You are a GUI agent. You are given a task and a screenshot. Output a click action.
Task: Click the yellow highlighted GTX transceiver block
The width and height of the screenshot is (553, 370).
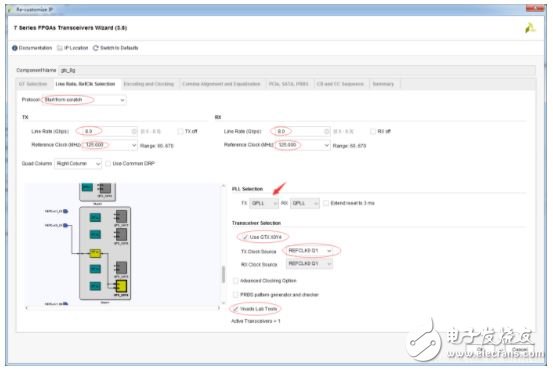[121, 286]
